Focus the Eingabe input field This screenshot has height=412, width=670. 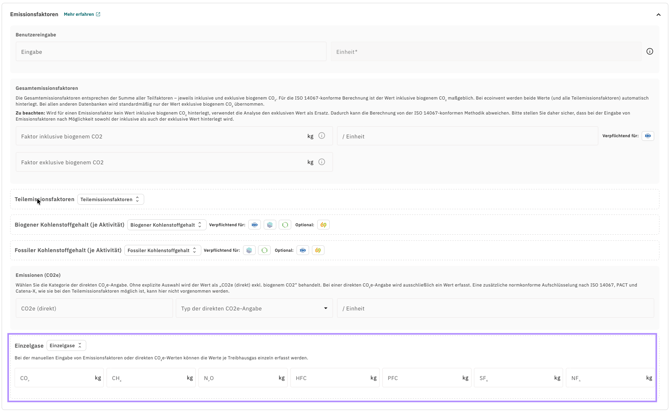click(171, 52)
